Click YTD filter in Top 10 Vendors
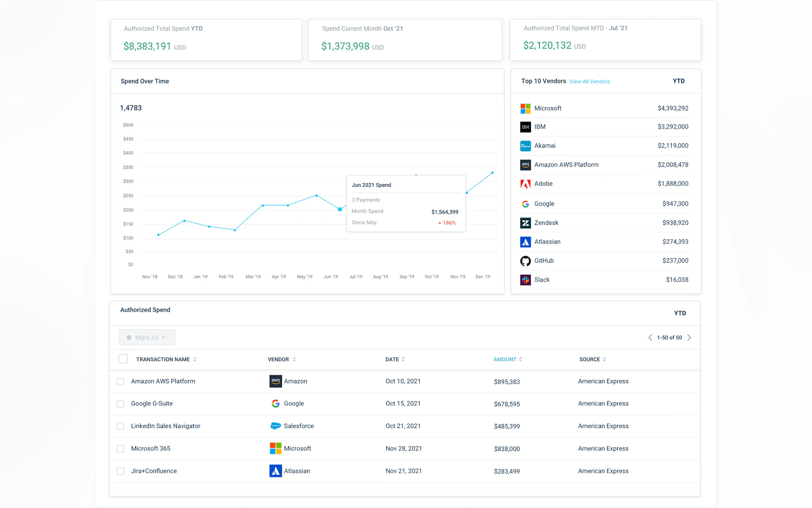Viewport: 812px width, 508px height. pos(678,81)
